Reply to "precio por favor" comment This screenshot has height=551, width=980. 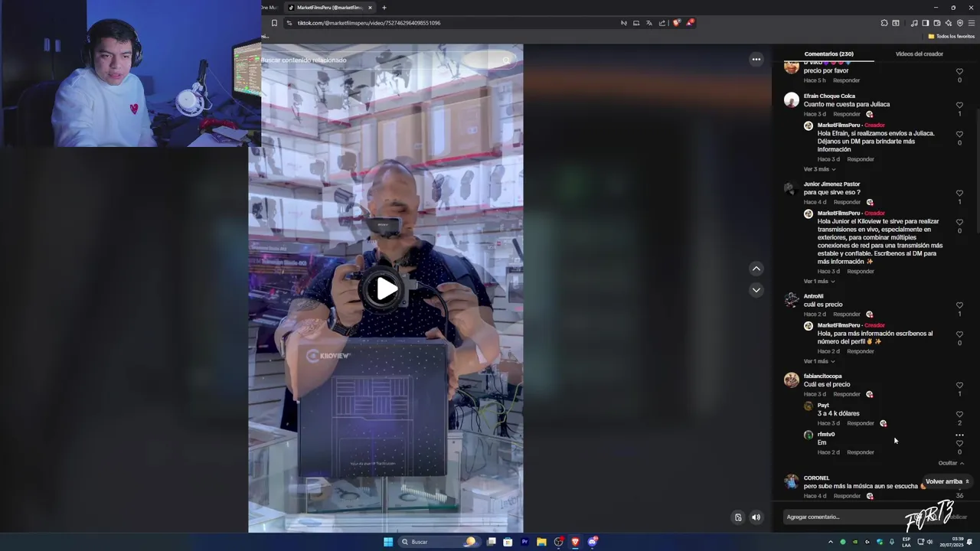[846, 80]
